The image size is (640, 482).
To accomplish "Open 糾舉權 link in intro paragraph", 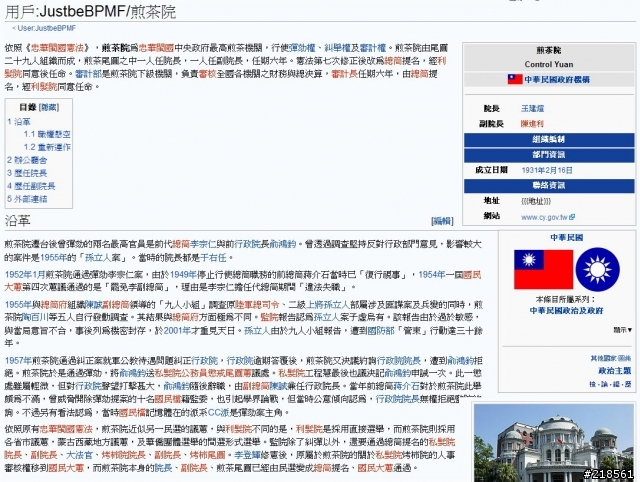I will click(338, 48).
